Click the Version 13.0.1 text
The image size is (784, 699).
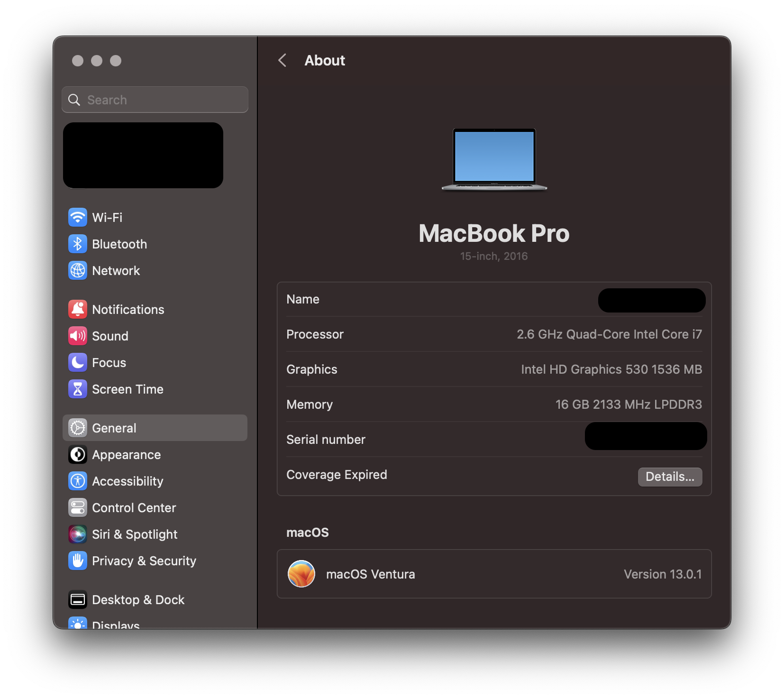pyautogui.click(x=663, y=574)
